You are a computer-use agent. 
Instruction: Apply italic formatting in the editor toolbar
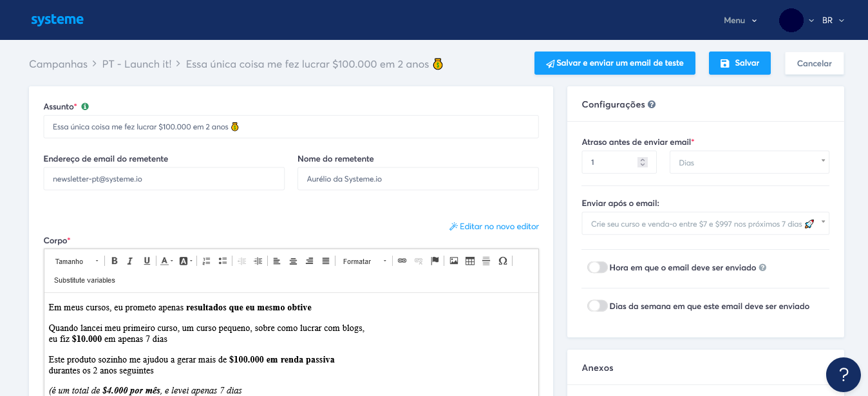tap(129, 261)
